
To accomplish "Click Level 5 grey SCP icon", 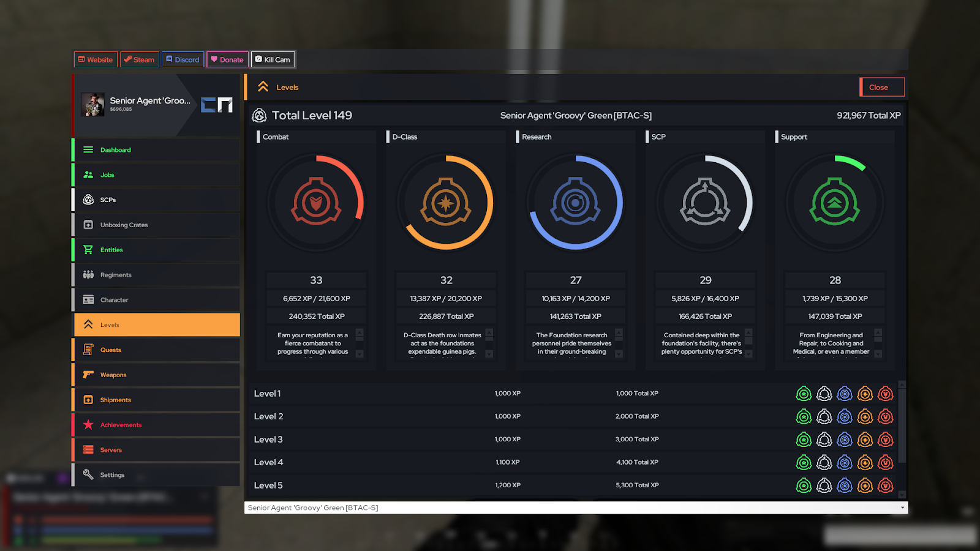I will pos(824,485).
